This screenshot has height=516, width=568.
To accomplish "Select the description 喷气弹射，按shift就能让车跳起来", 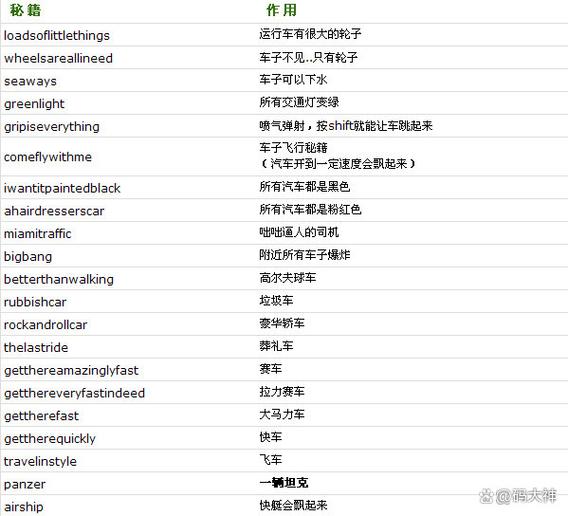I will coord(346,126).
